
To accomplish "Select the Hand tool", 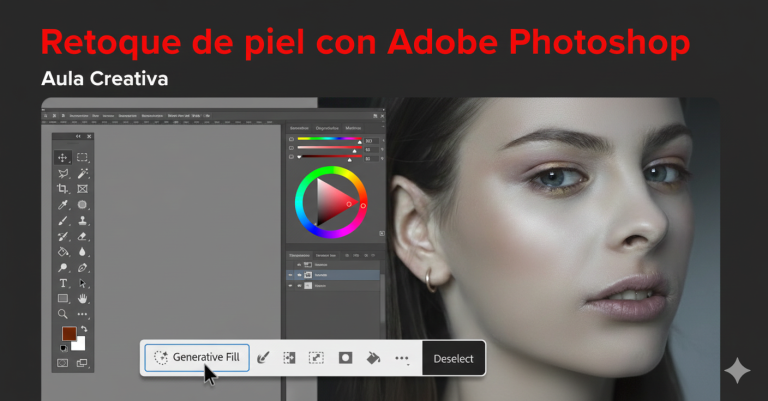I will click(x=82, y=298).
